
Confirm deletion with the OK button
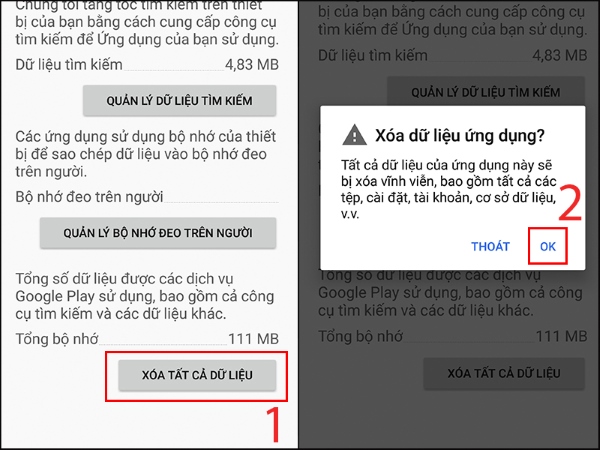[x=548, y=246]
